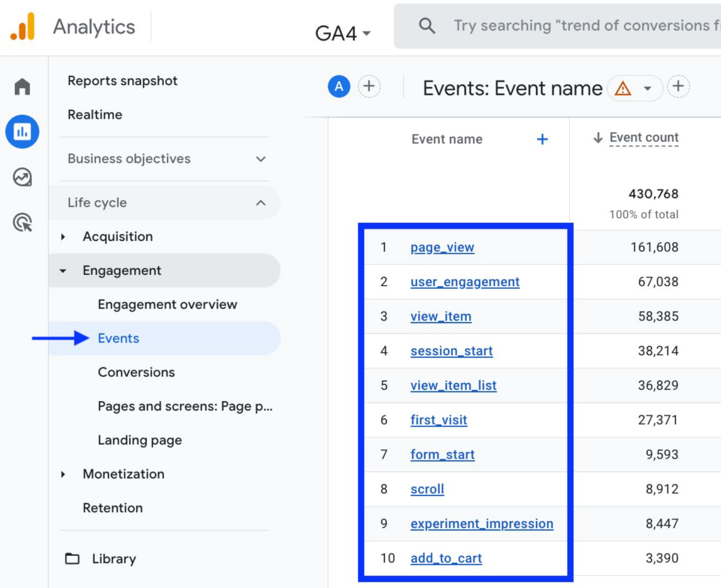The image size is (721, 588).
Task: Open the Landing page report
Action: tap(140, 440)
